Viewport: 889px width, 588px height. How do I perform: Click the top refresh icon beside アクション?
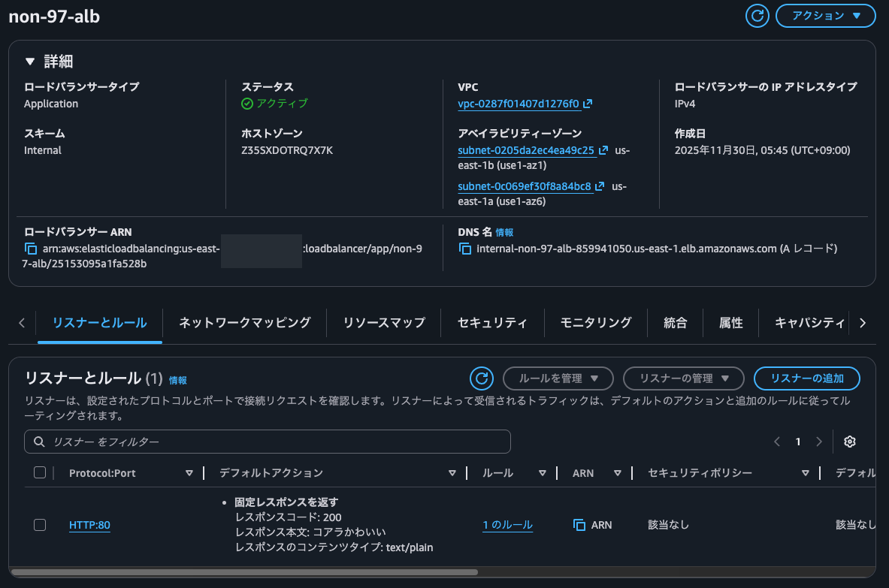point(757,16)
